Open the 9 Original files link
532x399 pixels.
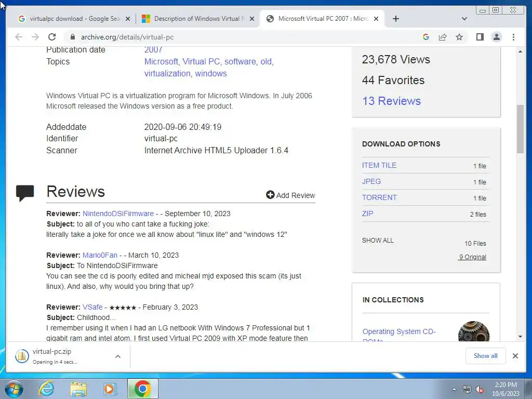pyautogui.click(x=472, y=257)
